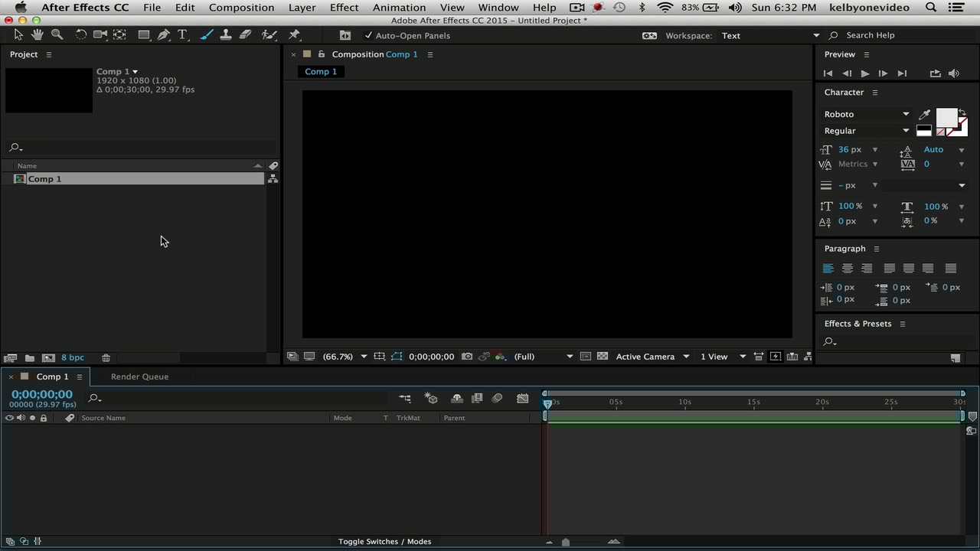Toggle the Graph Editor in the timeline
Viewport: 980px width, 551px height.
pos(523,398)
